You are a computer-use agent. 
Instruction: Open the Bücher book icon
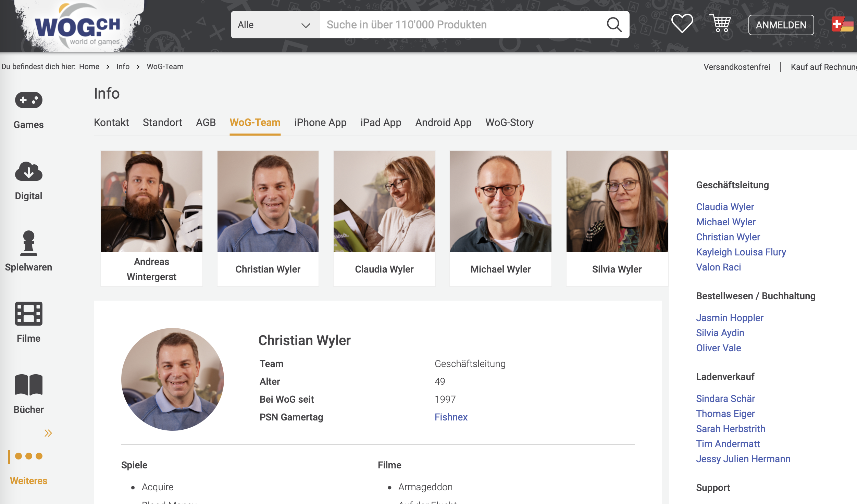pyautogui.click(x=29, y=385)
